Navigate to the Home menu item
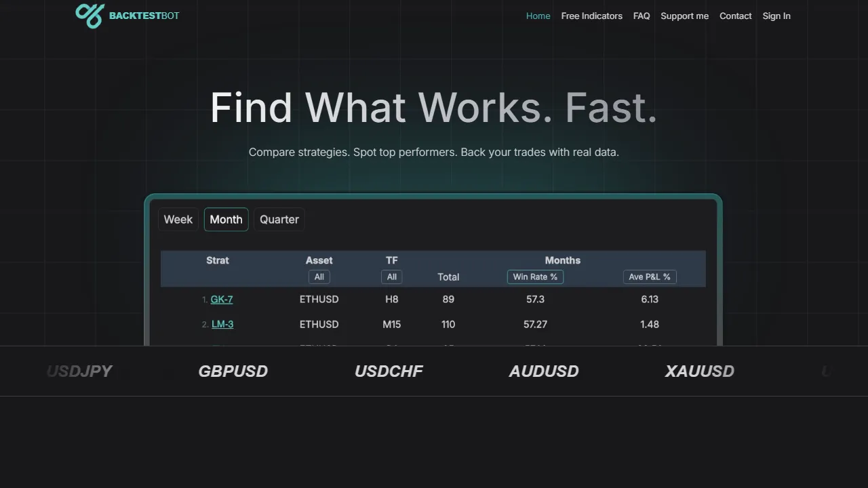The height and width of the screenshot is (488, 868). tap(538, 16)
